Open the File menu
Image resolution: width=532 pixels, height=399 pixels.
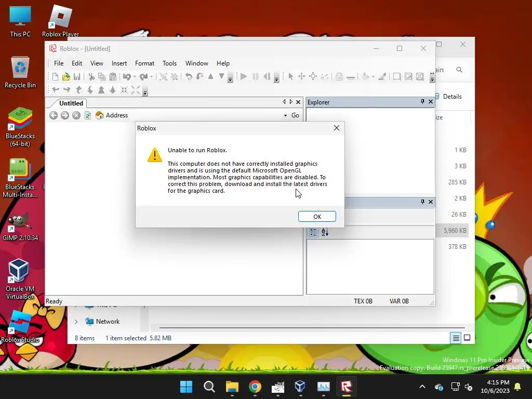click(x=59, y=63)
